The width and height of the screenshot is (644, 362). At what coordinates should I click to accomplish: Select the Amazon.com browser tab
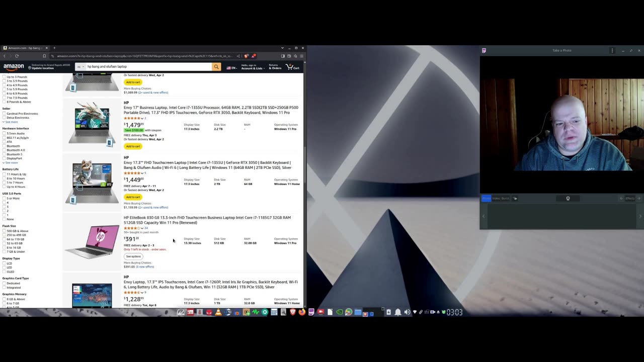click(x=25, y=48)
